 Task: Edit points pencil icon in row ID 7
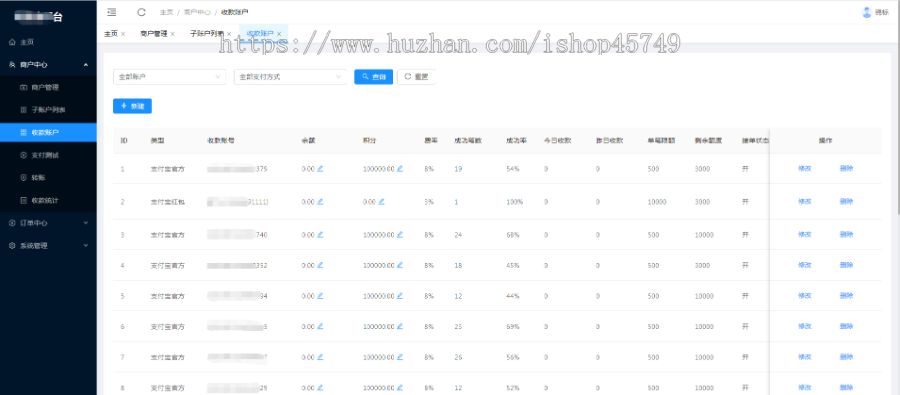(x=400, y=357)
